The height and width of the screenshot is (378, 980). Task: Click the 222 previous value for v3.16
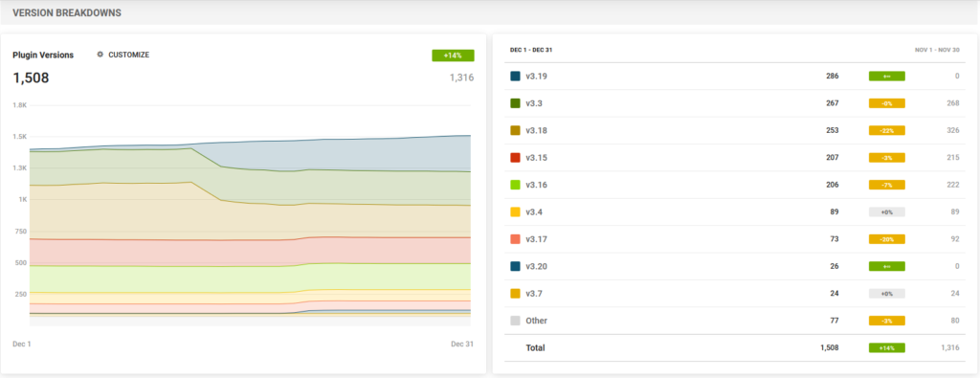coord(952,185)
